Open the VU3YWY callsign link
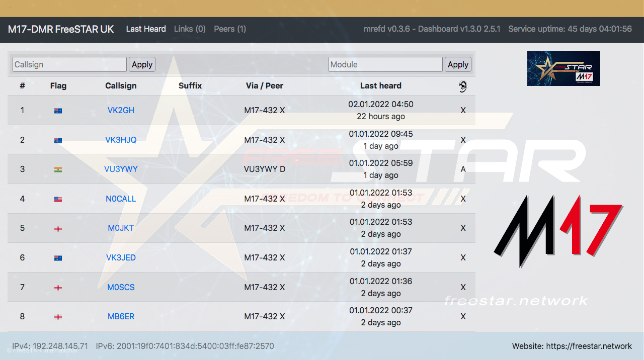Screen dimensions: 644x360 pos(121,169)
